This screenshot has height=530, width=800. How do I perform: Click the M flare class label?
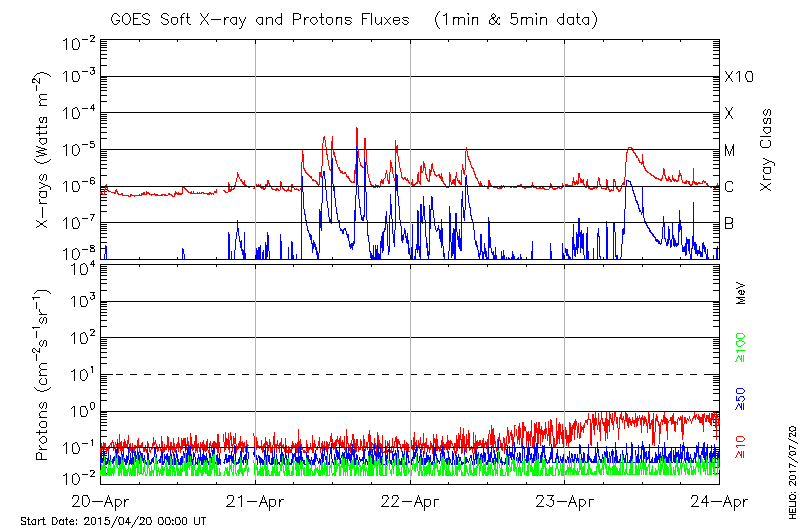730,151
